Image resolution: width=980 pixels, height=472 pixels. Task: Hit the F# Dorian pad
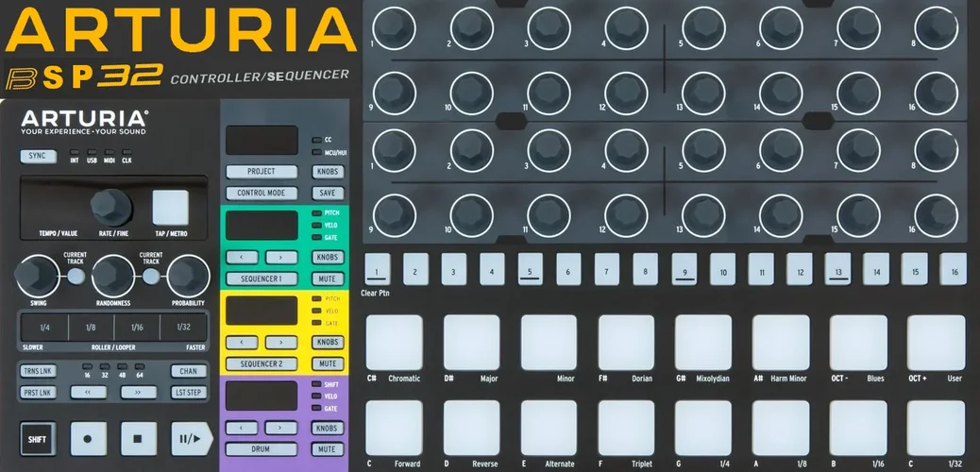pyautogui.click(x=626, y=343)
